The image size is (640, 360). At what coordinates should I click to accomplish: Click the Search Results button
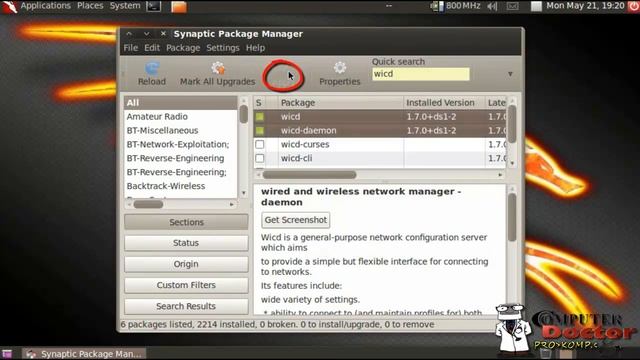click(x=186, y=307)
